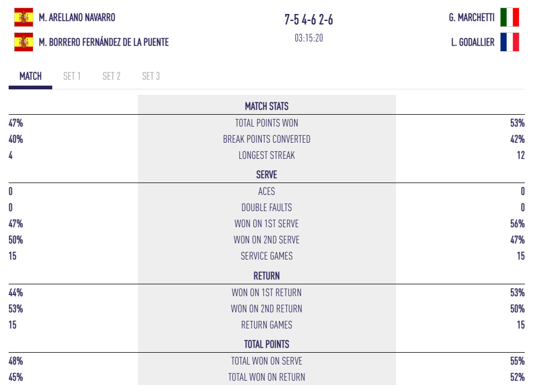This screenshot has width=534, height=392.
Task: Click the 7-5 4-6 2-6 match score
Action: [309, 20]
